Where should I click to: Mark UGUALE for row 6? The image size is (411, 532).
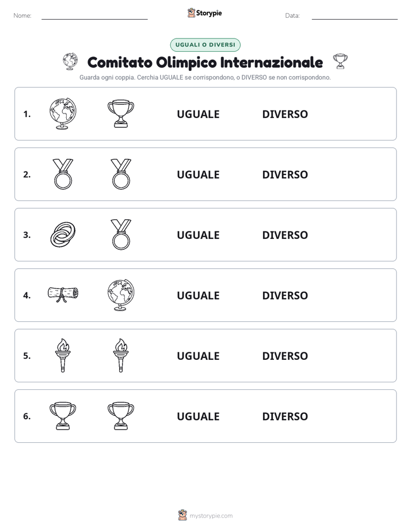pos(198,416)
